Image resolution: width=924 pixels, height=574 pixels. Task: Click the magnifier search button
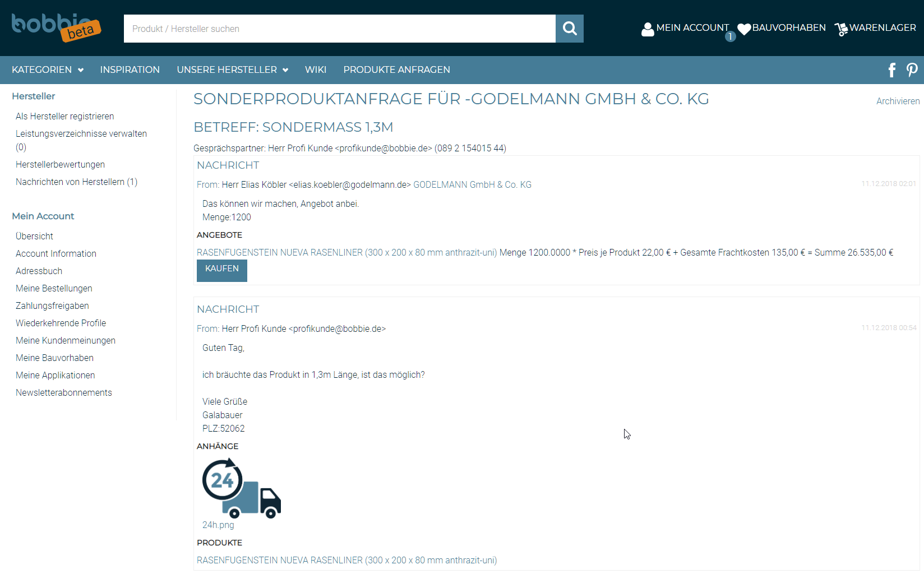click(570, 29)
